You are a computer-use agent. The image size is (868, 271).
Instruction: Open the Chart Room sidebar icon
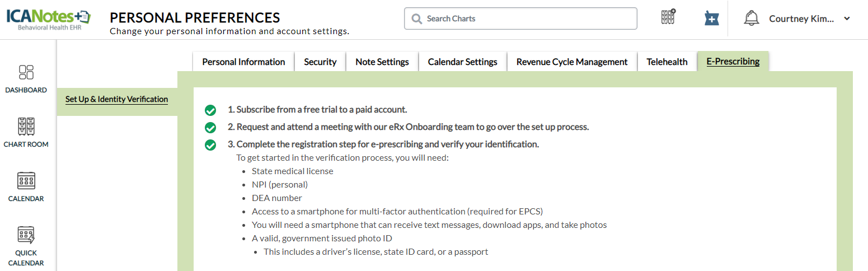point(26,127)
